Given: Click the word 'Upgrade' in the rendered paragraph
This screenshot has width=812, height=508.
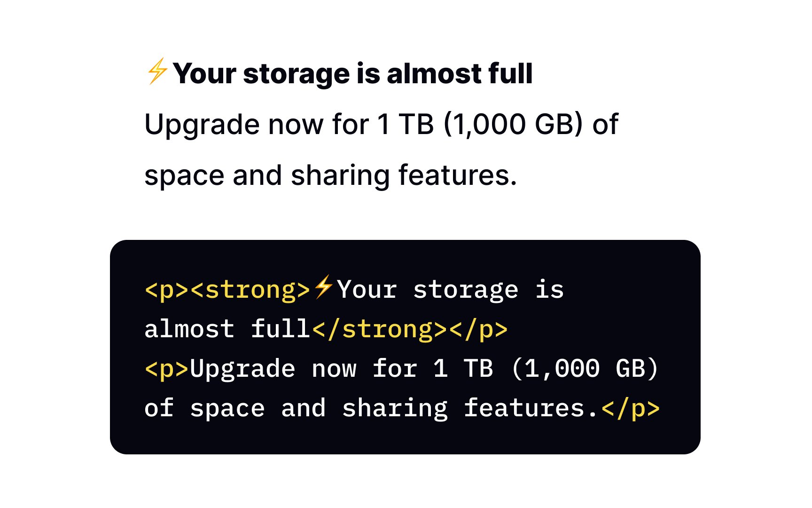Looking at the screenshot, I should 203,125.
